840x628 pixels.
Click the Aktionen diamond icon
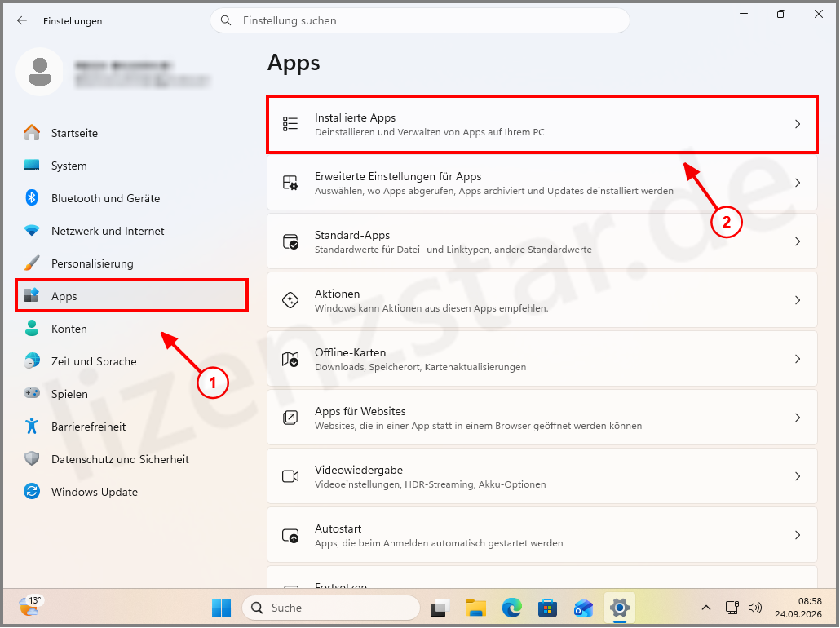point(290,300)
